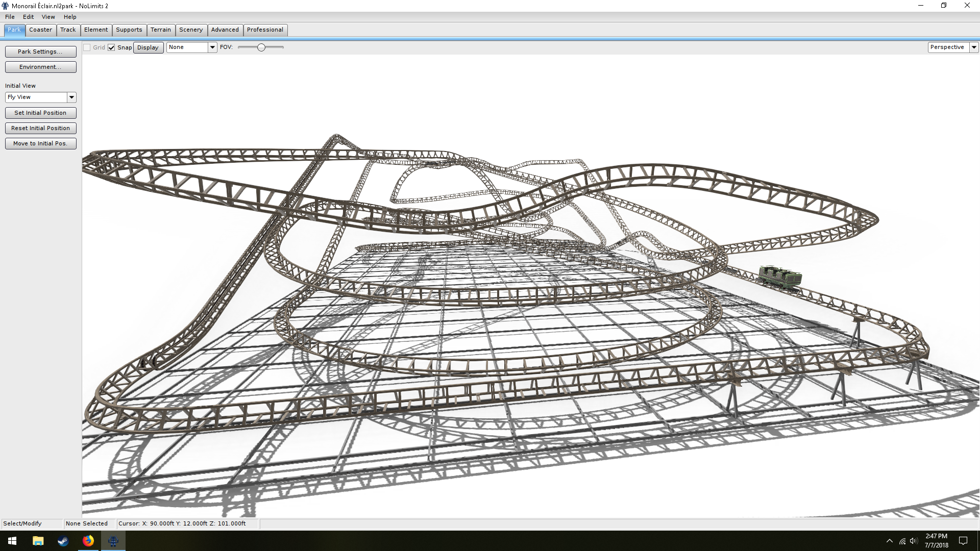Switch to the Terrain tab
Image resolution: width=980 pixels, height=551 pixels.
pos(160,30)
